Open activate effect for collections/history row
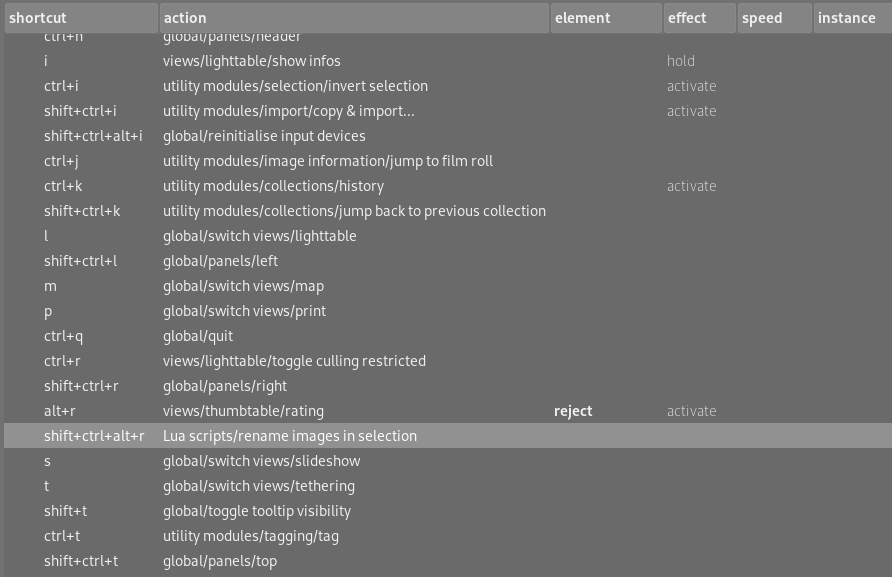The width and height of the screenshot is (892, 577). (691, 186)
